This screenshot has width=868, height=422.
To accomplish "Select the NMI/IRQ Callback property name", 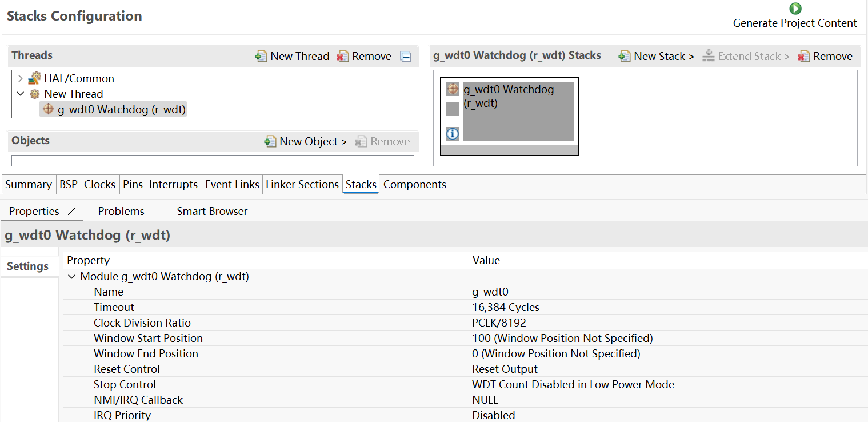I will [138, 400].
